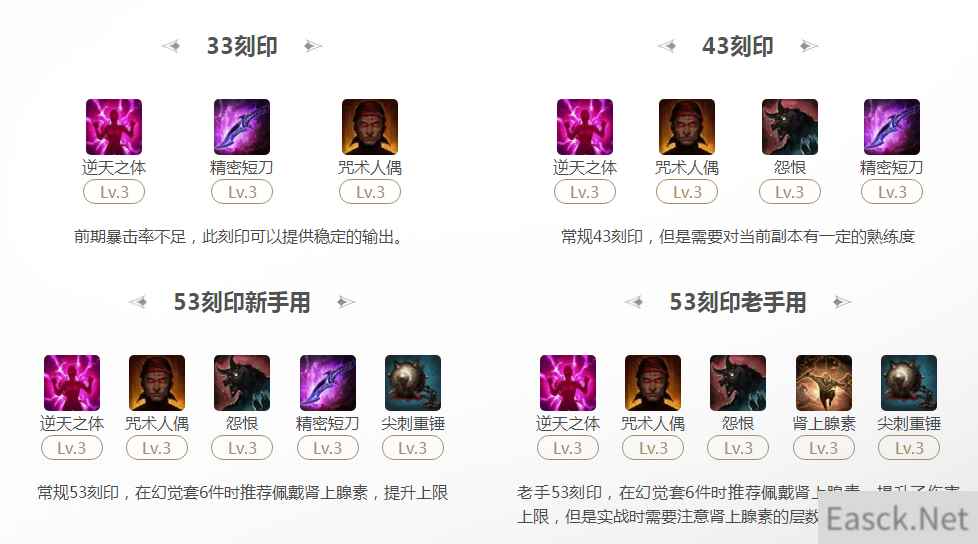Click Lv.3 badge under 肾上腺素
The height and width of the screenshot is (544, 978).
click(824, 448)
